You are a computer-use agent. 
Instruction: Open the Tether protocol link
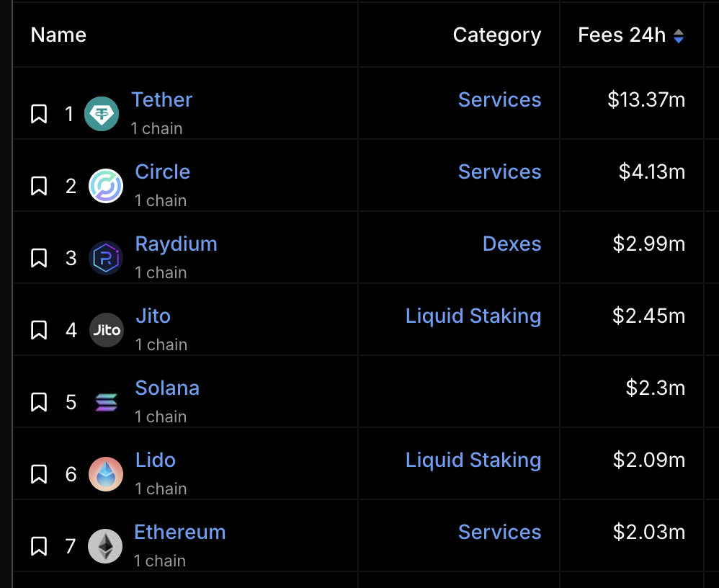coord(162,99)
